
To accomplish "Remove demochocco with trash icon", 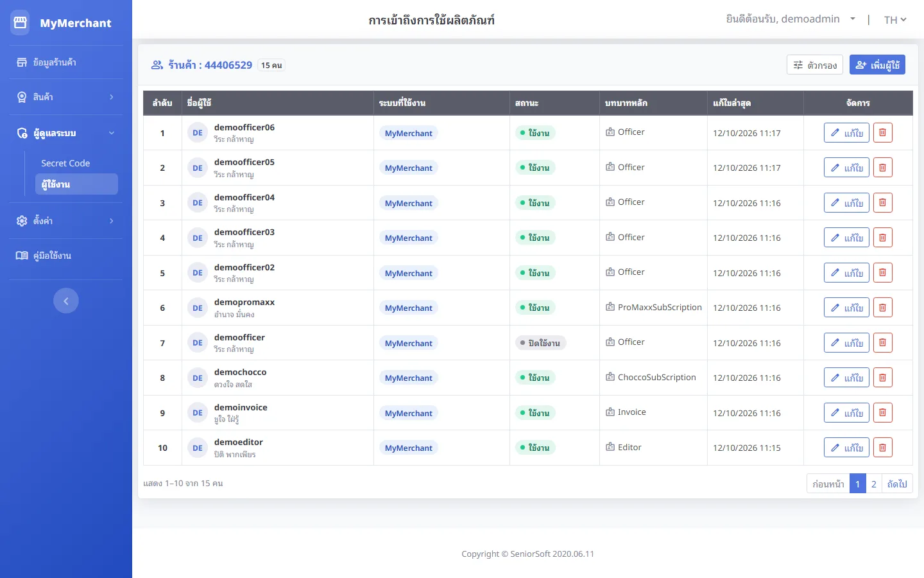I will (882, 378).
